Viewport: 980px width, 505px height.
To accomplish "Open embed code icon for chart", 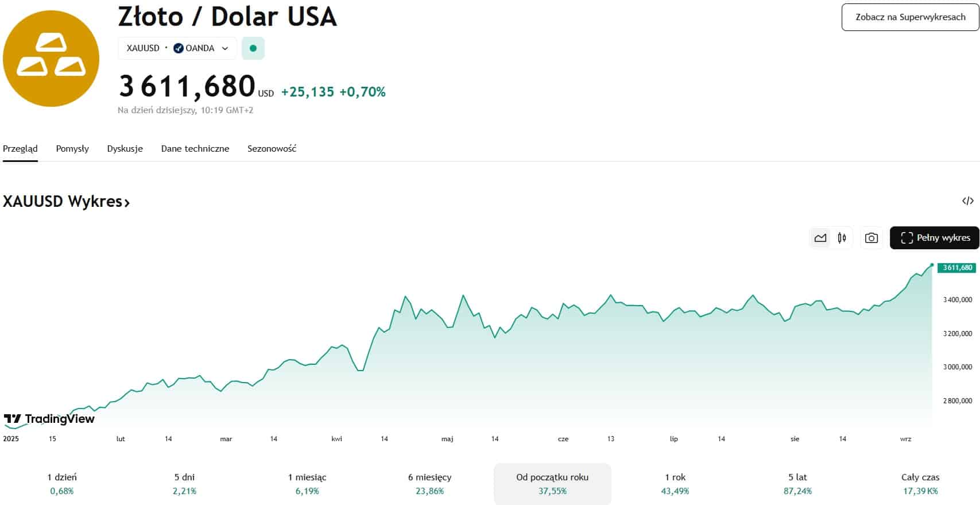I will coord(967,201).
